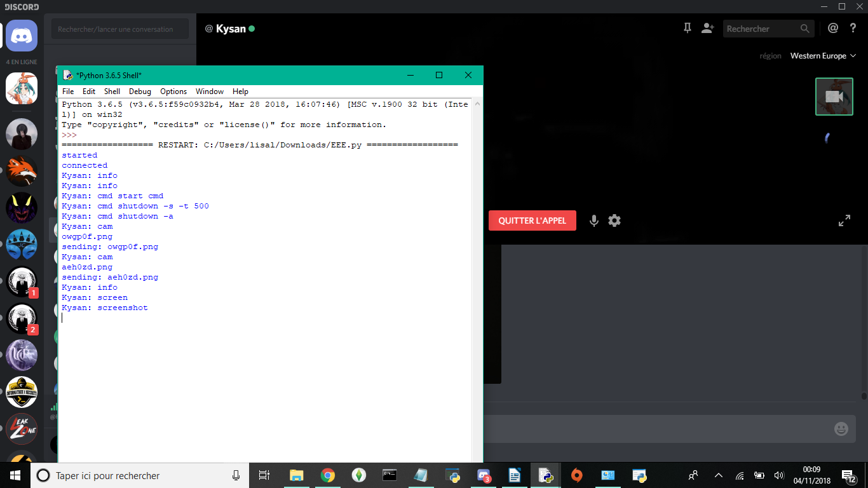The height and width of the screenshot is (488, 868).
Task: Mute the microphone in the call
Action: point(593,220)
